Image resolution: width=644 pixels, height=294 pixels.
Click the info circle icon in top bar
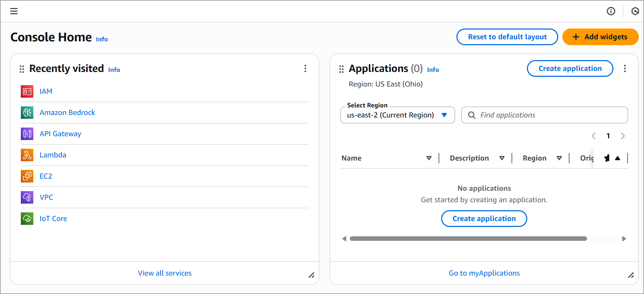tap(611, 11)
